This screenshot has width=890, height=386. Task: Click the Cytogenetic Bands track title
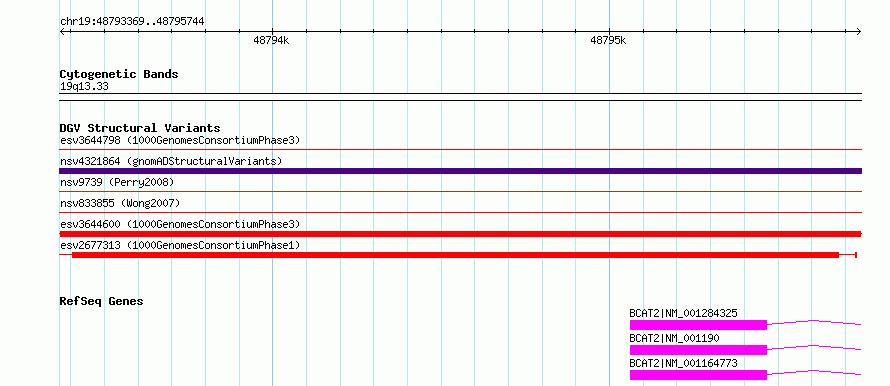(x=119, y=74)
